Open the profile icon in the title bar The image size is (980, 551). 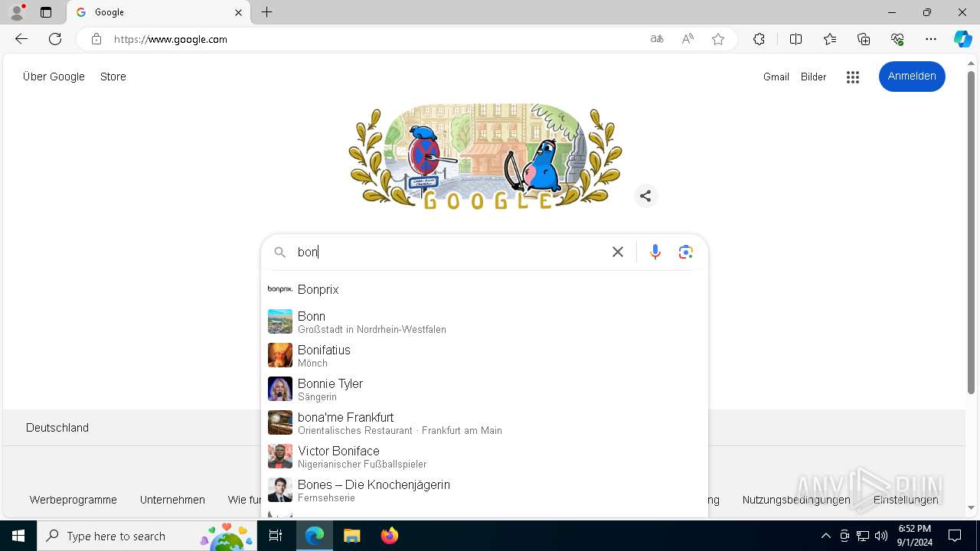[x=17, y=12]
